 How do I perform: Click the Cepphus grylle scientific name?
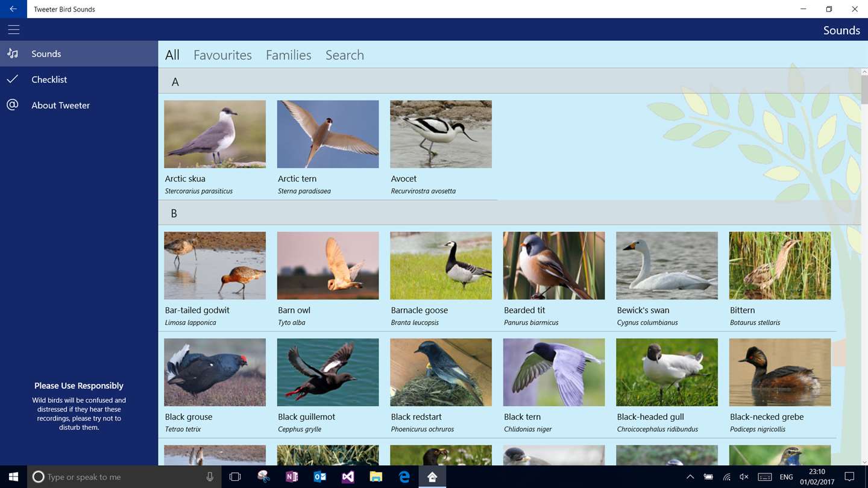[300, 429]
